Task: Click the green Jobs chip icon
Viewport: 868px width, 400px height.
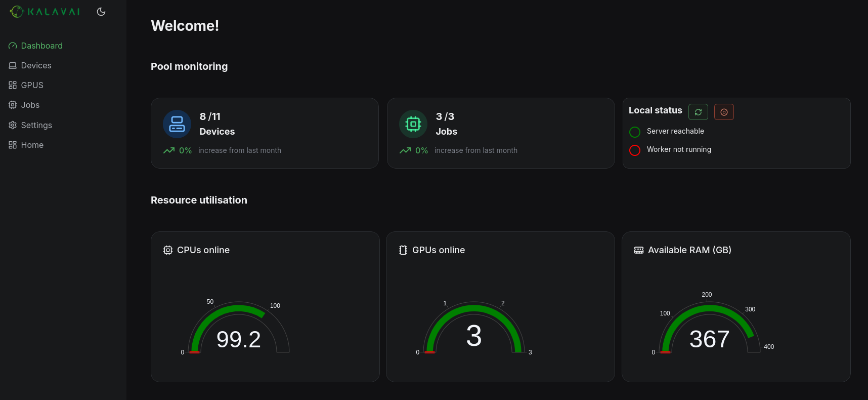Action: (x=413, y=124)
